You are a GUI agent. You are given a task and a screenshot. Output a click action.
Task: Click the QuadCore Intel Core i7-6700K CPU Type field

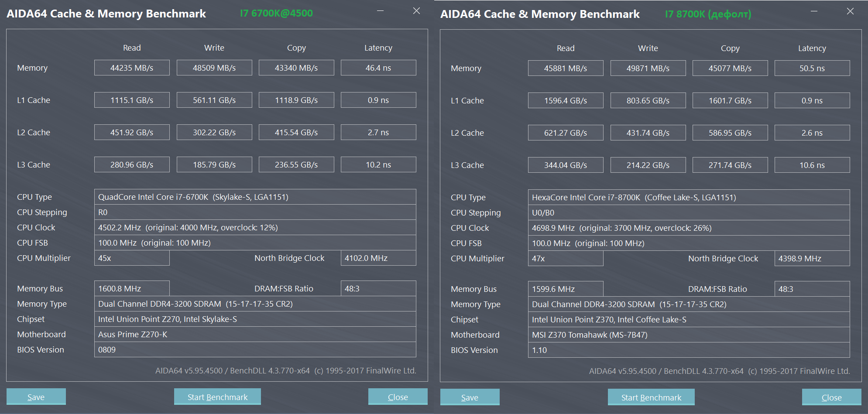(x=255, y=197)
